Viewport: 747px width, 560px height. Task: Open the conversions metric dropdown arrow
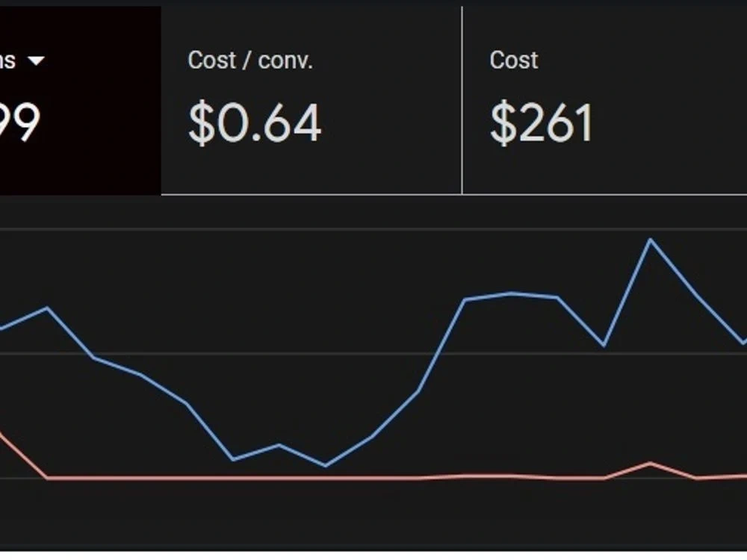tap(36, 60)
